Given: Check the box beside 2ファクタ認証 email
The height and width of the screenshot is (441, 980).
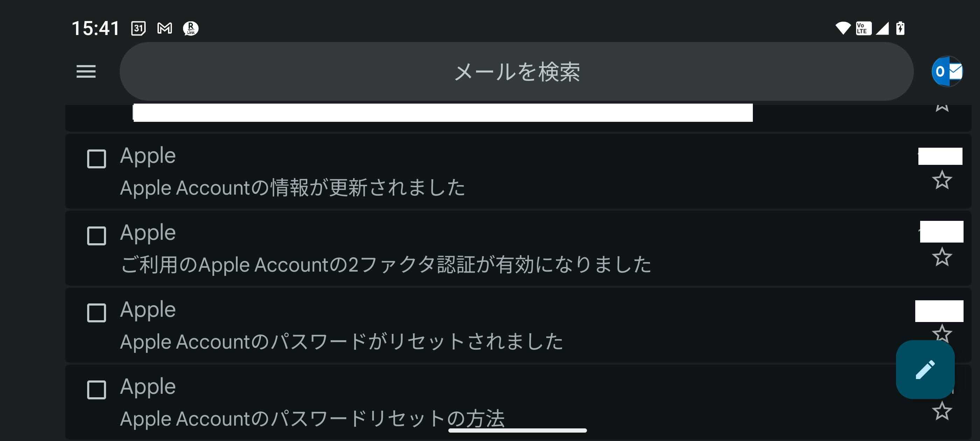Looking at the screenshot, I should pos(97,236).
